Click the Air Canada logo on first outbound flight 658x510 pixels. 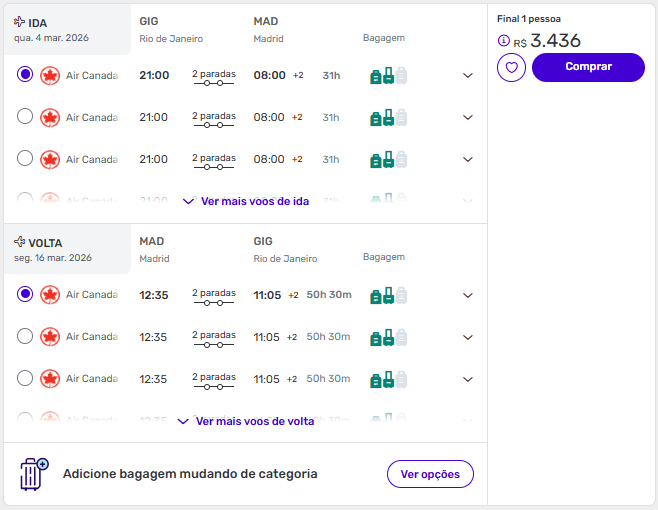pos(50,75)
